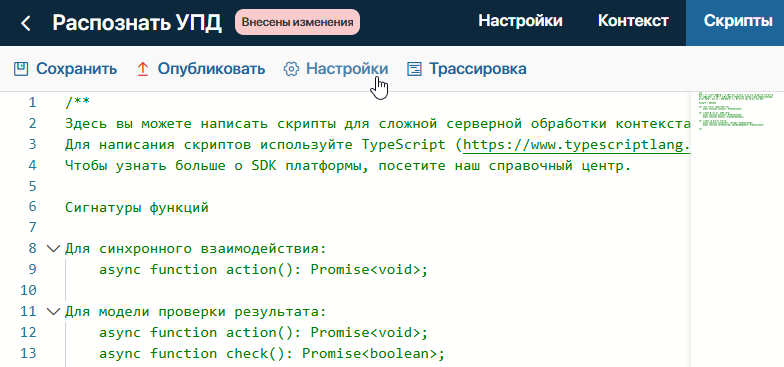Screen dimensions: 784x367
Task: Click the Опубликовать button label
Action: pyautogui.click(x=212, y=69)
